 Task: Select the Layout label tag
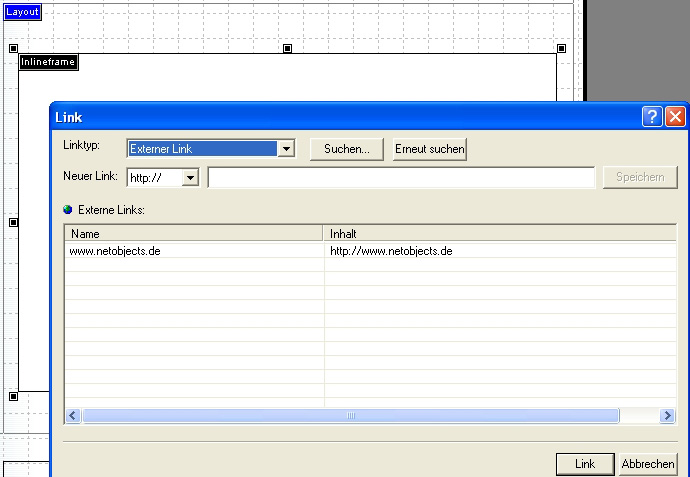[x=21, y=12]
